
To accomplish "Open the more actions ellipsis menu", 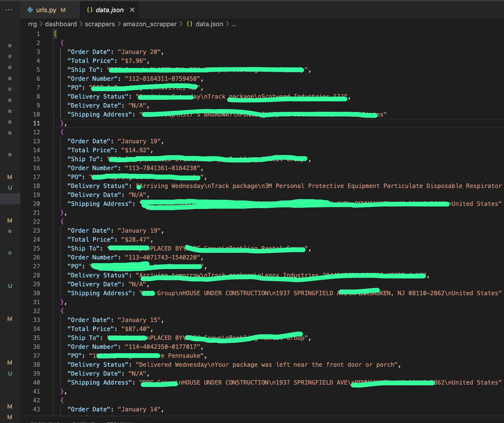I will 9,10.
